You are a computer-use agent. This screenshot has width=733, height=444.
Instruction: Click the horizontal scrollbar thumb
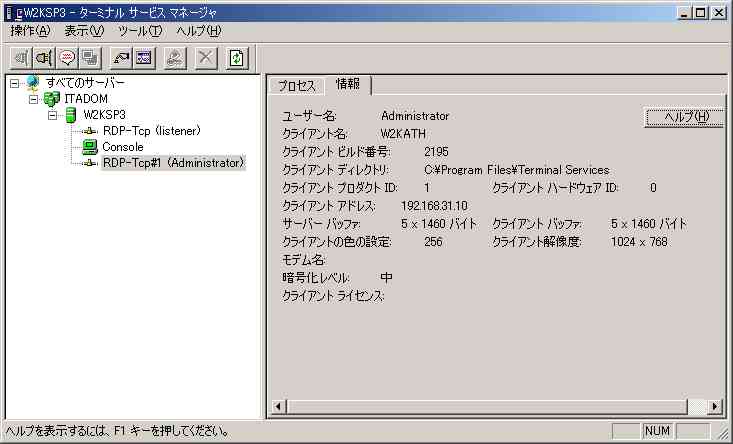coord(486,407)
